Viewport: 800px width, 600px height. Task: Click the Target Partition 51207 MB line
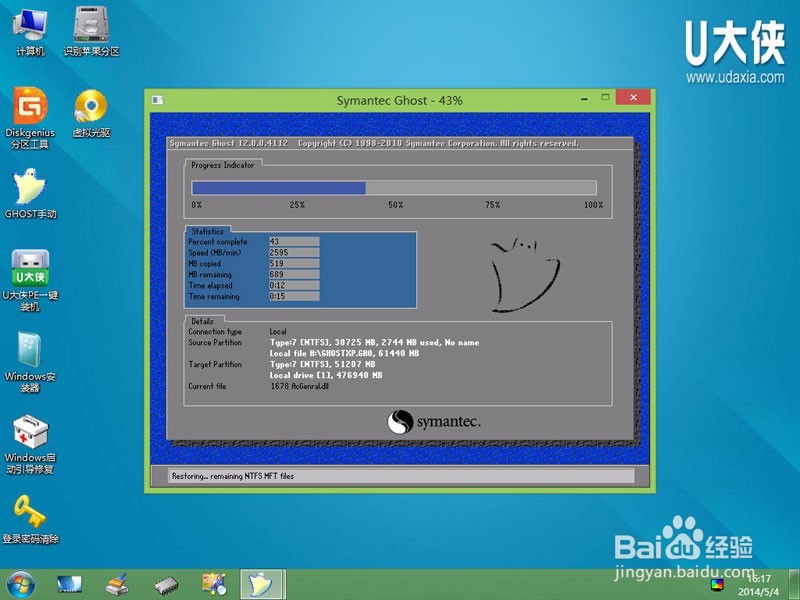pyautogui.click(x=322, y=364)
